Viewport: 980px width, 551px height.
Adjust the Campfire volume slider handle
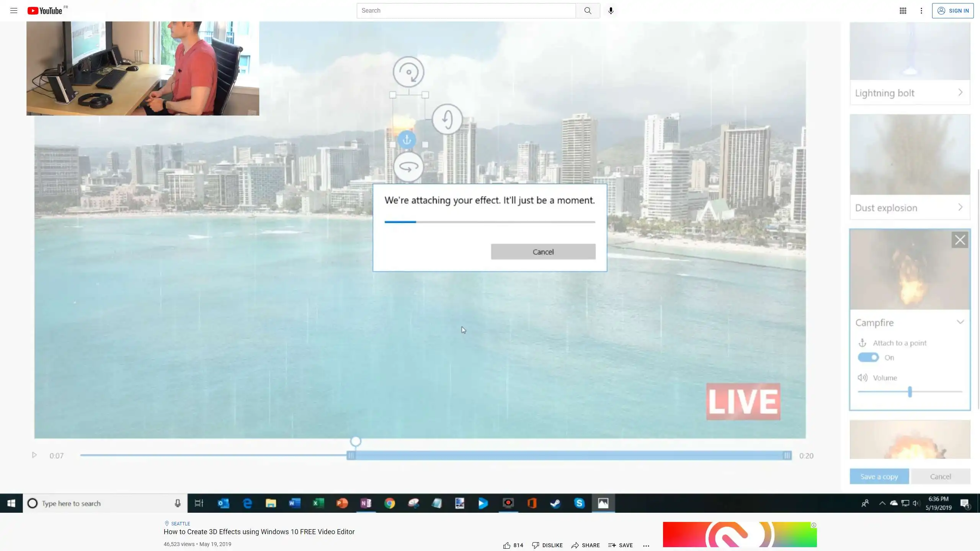coord(910,392)
